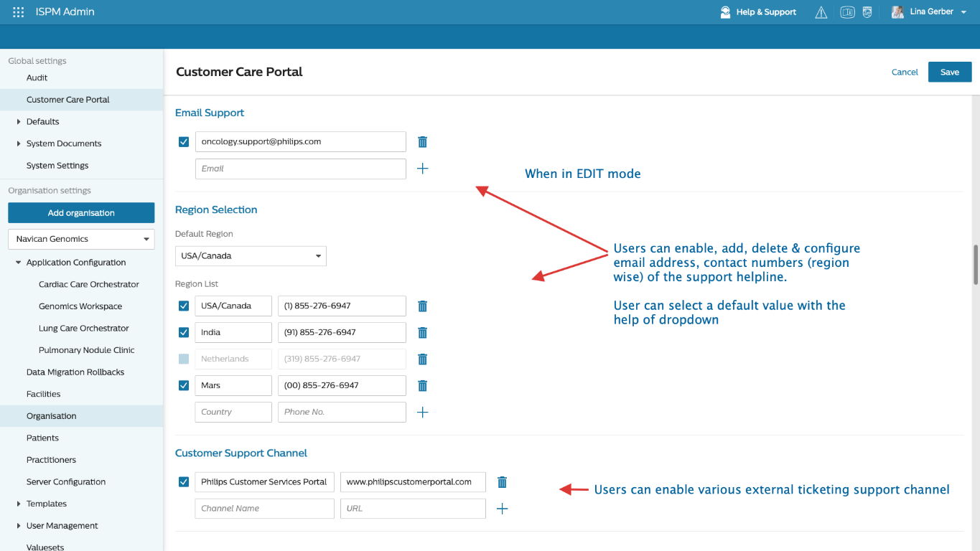Open the Navican Genomics organisation dropdown
The width and height of the screenshot is (980, 551).
click(81, 239)
